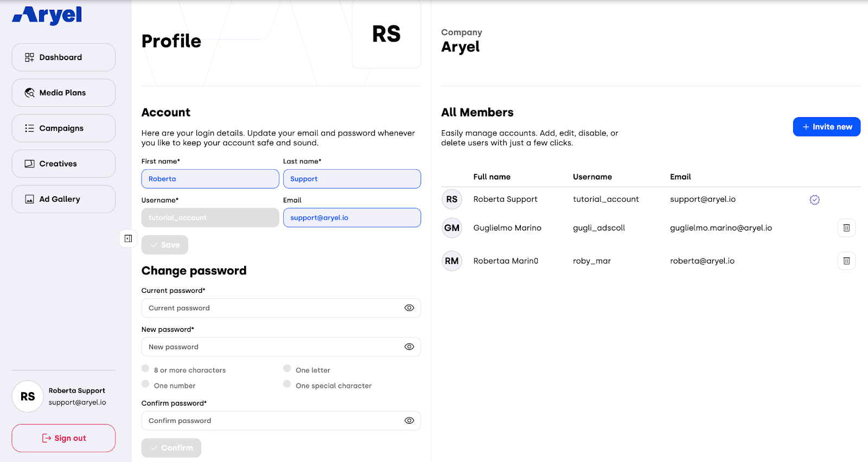The height and width of the screenshot is (462, 868).
Task: Click the username roby_mar
Action: [592, 261]
